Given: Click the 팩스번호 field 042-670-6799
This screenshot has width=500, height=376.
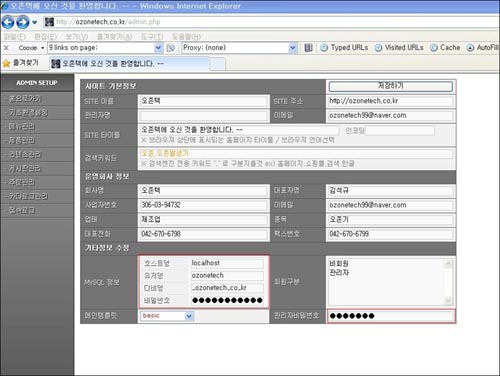Looking at the screenshot, I should [x=390, y=234].
